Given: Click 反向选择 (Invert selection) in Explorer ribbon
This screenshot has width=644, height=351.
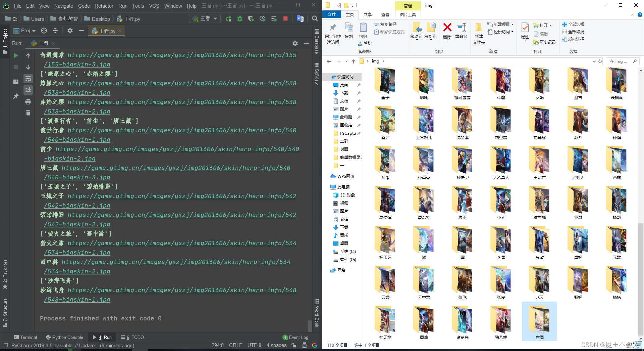Looking at the screenshot, I should click(573, 39).
